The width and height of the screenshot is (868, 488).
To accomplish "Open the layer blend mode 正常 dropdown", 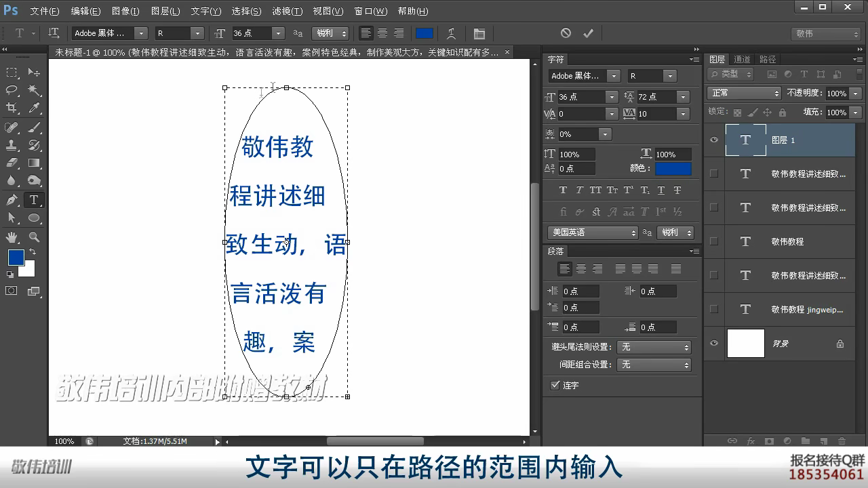I will pyautogui.click(x=745, y=93).
